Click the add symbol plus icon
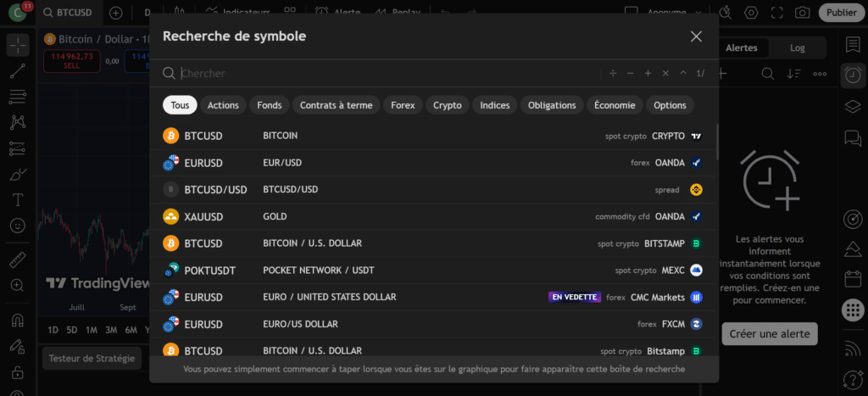The image size is (868, 396). 115,13
